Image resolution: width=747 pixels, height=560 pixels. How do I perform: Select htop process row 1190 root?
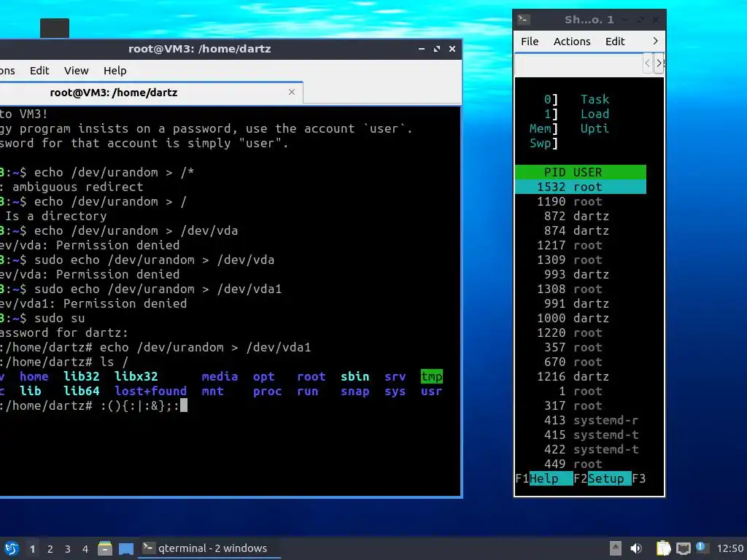click(580, 201)
